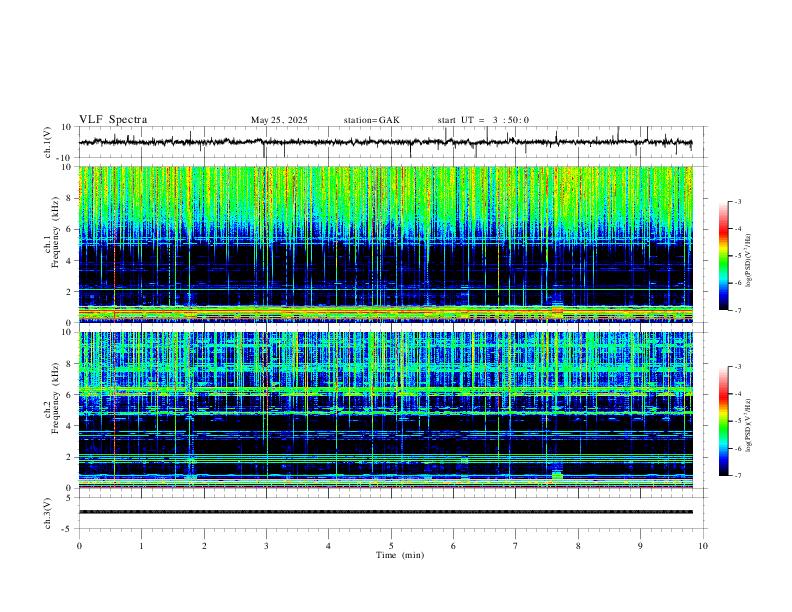The height and width of the screenshot is (612, 792).
Task: Click the "station=GAK" label
Action: [x=371, y=120]
